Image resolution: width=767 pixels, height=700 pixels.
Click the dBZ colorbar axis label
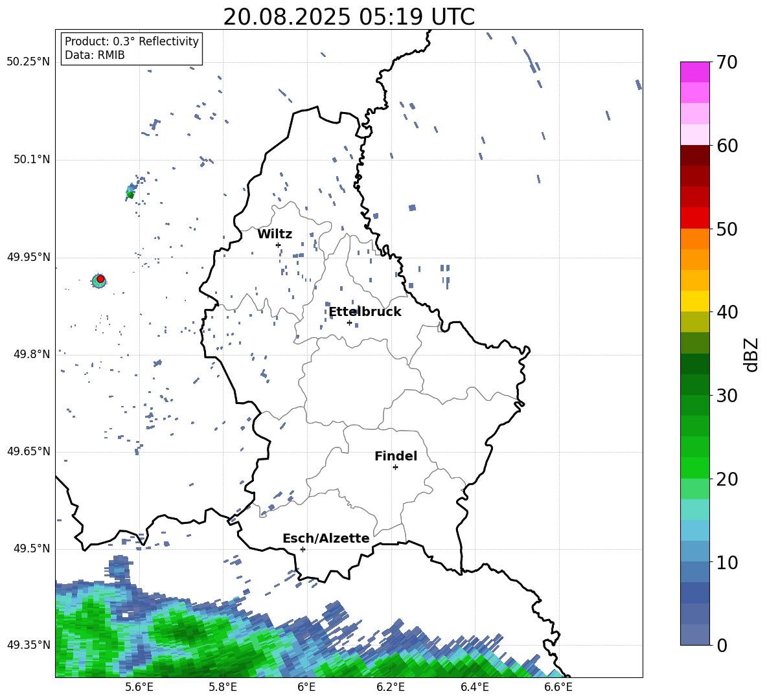pyautogui.click(x=752, y=354)
